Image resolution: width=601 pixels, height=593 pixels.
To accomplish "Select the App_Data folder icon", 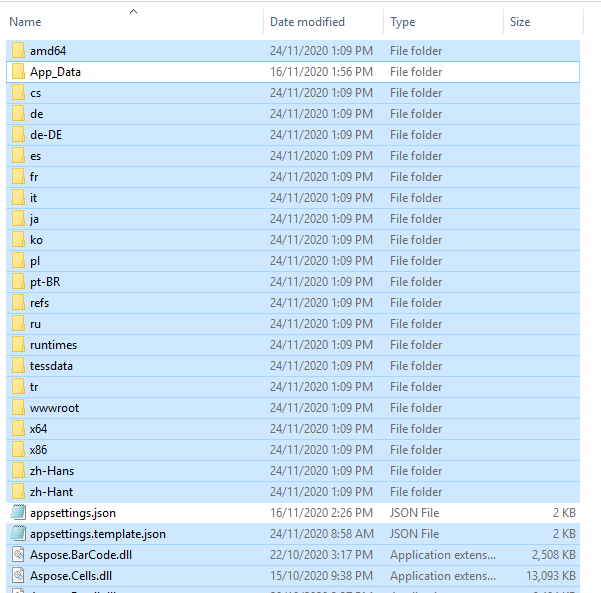I will pyautogui.click(x=18, y=72).
